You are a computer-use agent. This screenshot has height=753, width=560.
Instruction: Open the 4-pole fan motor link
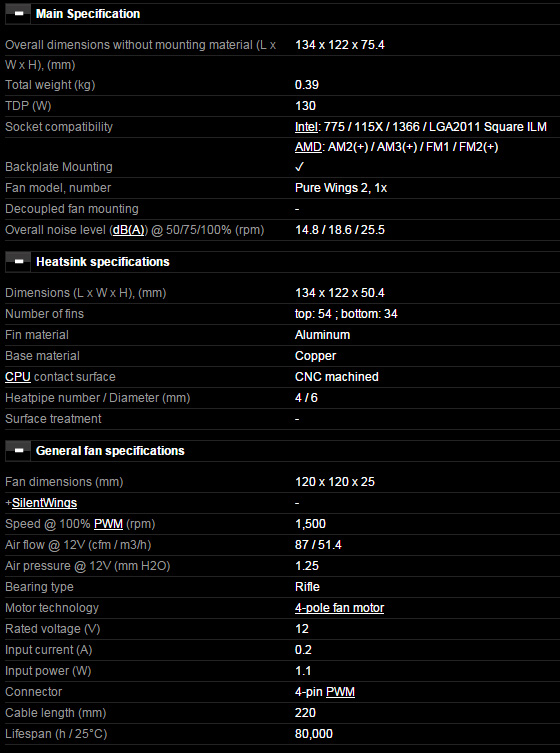tap(339, 608)
